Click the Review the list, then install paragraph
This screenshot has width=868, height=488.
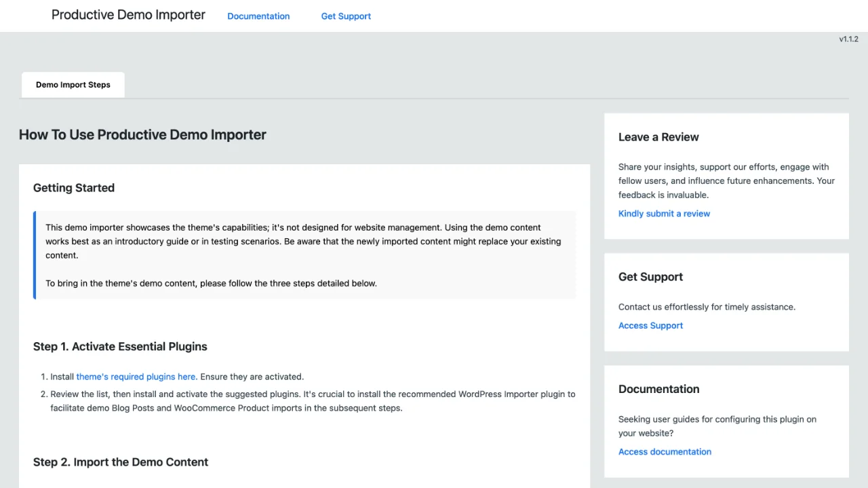point(313,401)
